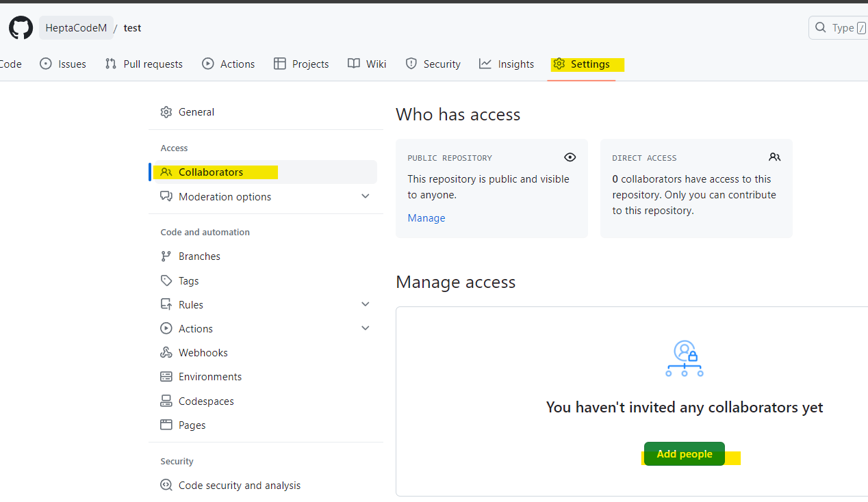Click the Code security and analysis icon
Image resolution: width=868 pixels, height=502 pixels.
tap(166, 485)
